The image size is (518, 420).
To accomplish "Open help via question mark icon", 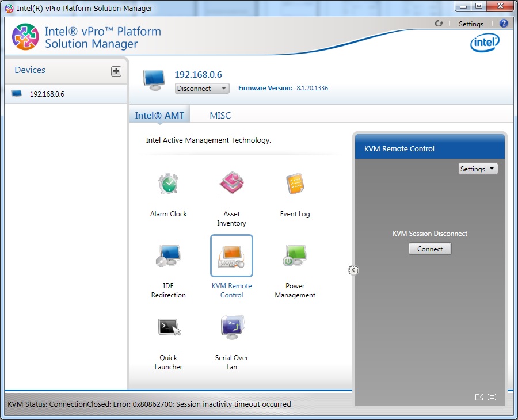I will pyautogui.click(x=504, y=24).
